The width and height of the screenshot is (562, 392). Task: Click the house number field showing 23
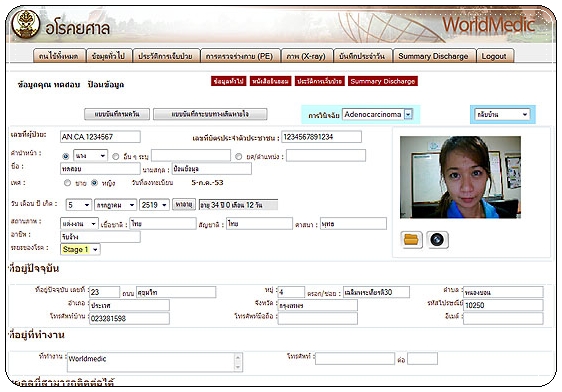point(104,292)
